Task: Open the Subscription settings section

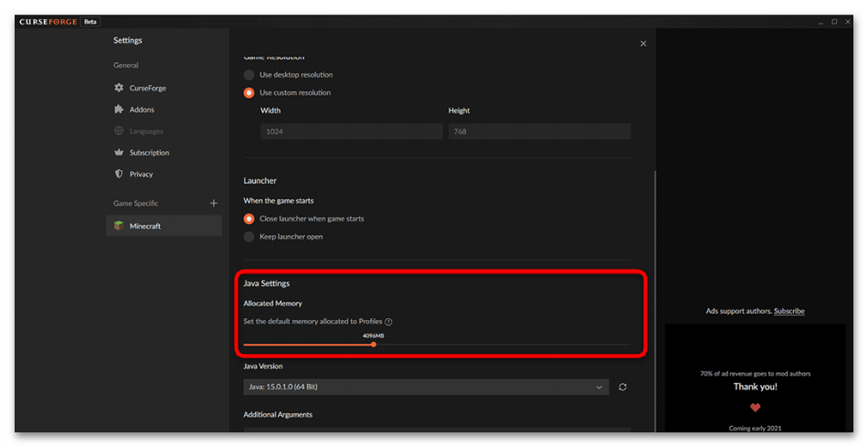Action: click(x=164, y=153)
